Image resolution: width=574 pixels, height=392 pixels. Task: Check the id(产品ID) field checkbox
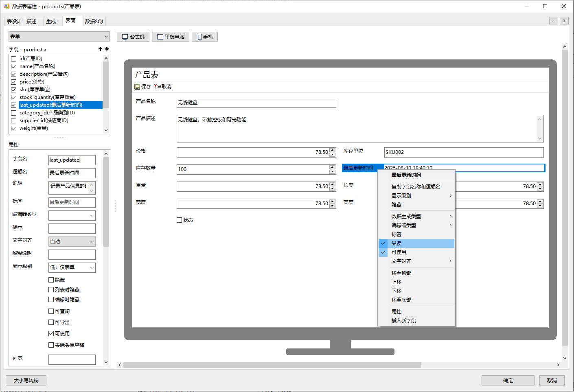point(14,59)
